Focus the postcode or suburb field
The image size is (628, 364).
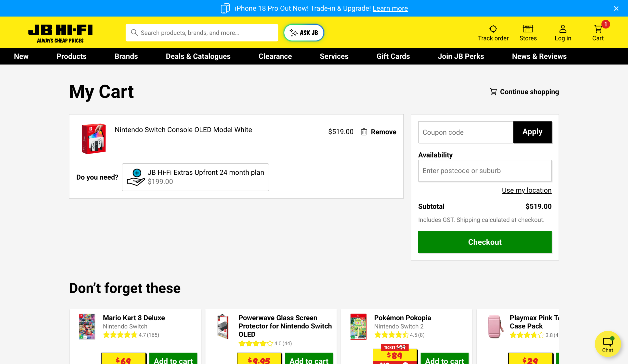click(x=485, y=171)
